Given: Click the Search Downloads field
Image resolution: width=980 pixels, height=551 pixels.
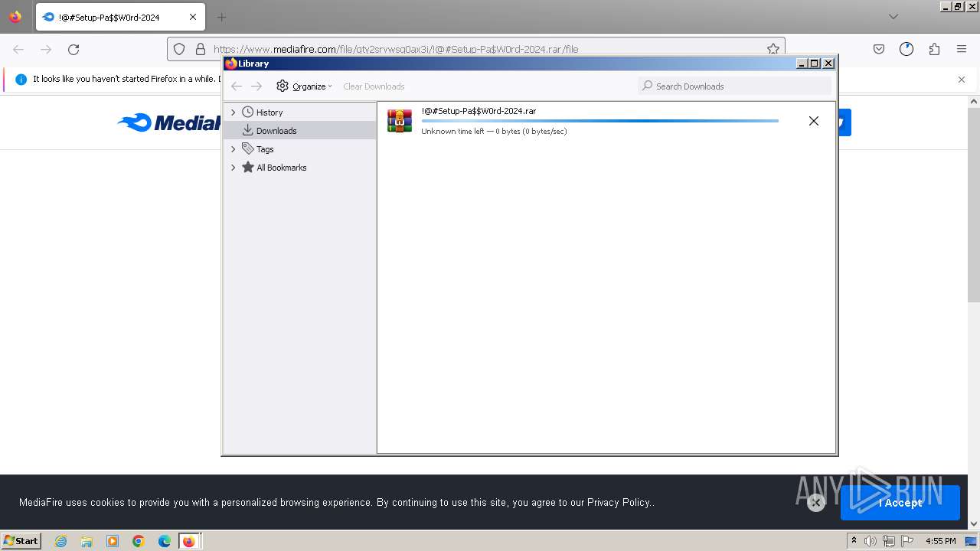Looking at the screenshot, I should click(734, 86).
